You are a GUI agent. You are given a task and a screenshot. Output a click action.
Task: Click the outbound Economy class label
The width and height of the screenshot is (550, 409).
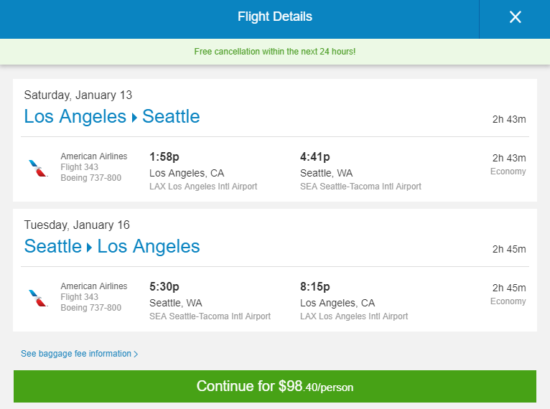(508, 171)
